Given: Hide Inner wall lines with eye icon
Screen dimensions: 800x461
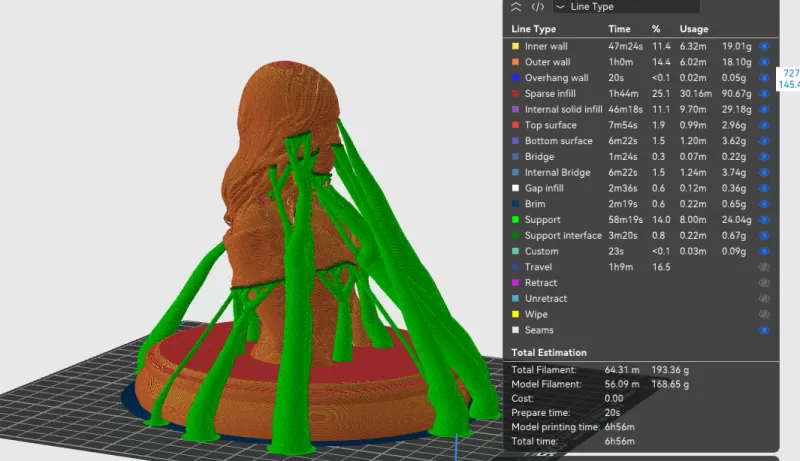Looking at the screenshot, I should pos(764,46).
